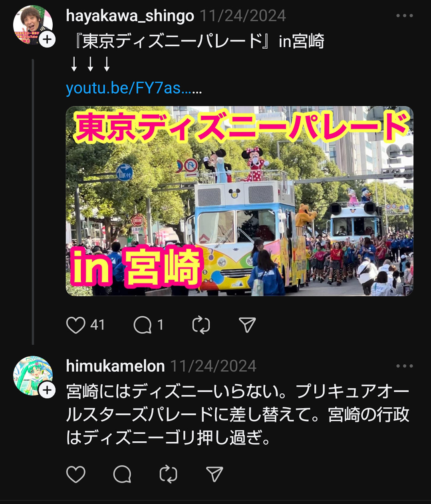The width and height of the screenshot is (431, 504).
Task: View hayakawa_shingo's profile picture
Action: (33, 25)
